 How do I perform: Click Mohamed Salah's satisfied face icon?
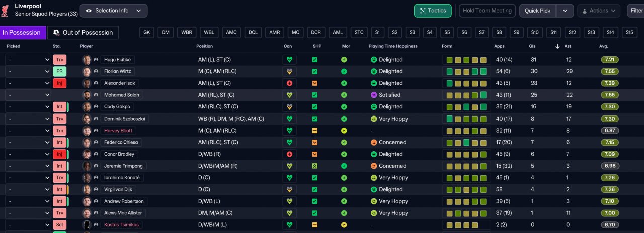coord(374,95)
